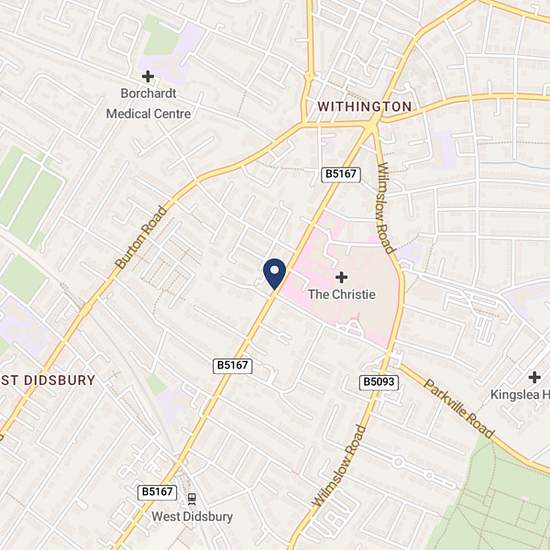Viewport: 550px width, 550px height.
Task: Click the Parkville Road street label
Action: point(459,409)
